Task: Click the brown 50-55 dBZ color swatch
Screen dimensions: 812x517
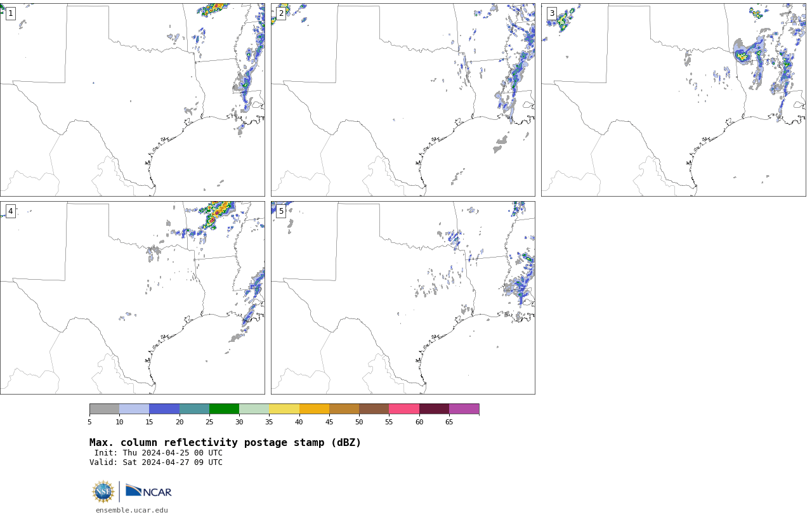Action: (x=374, y=409)
